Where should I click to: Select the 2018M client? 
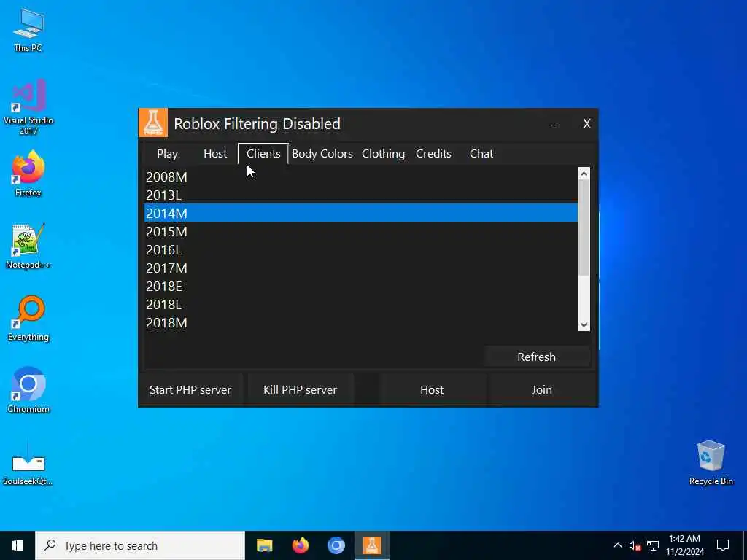pyautogui.click(x=360, y=322)
